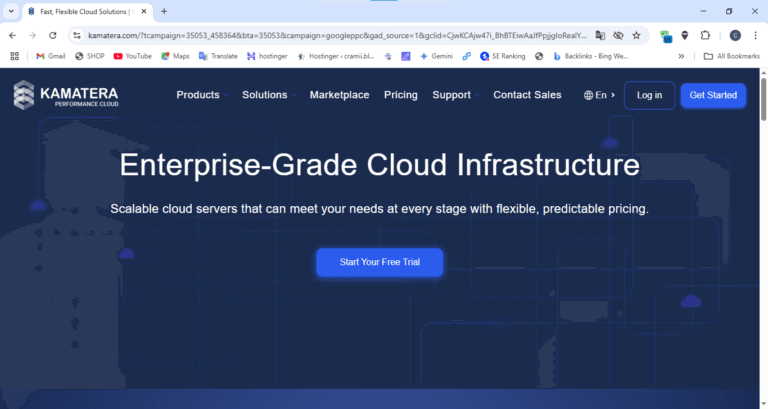Click the globe bookmark after SE Ranking
This screenshot has height=409, width=768.
(539, 56)
